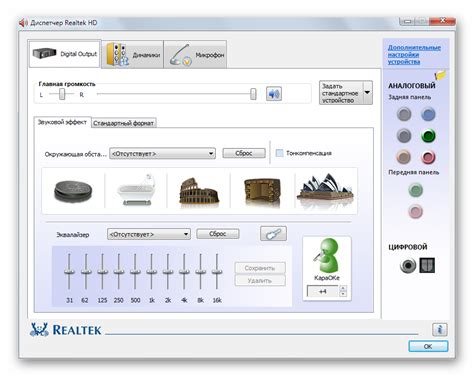This screenshot has height=377, width=474.
Task: Click the yellow folder connector settings icon
Action: (x=440, y=75)
